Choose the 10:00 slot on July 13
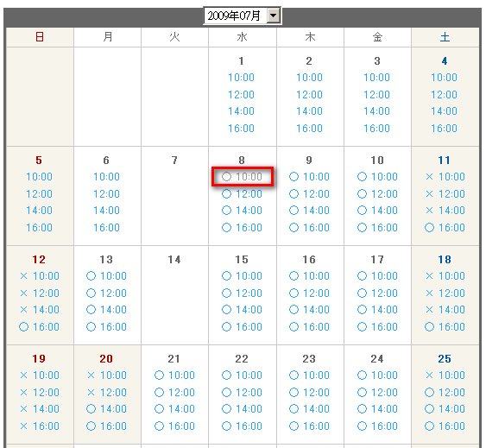 pyautogui.click(x=107, y=276)
